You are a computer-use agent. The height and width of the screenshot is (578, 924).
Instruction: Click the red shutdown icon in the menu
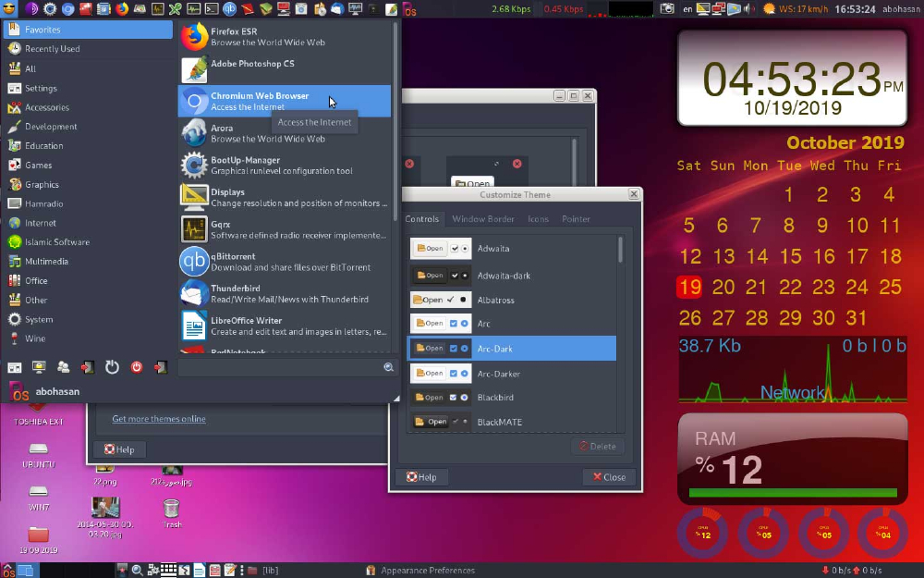[x=136, y=367]
